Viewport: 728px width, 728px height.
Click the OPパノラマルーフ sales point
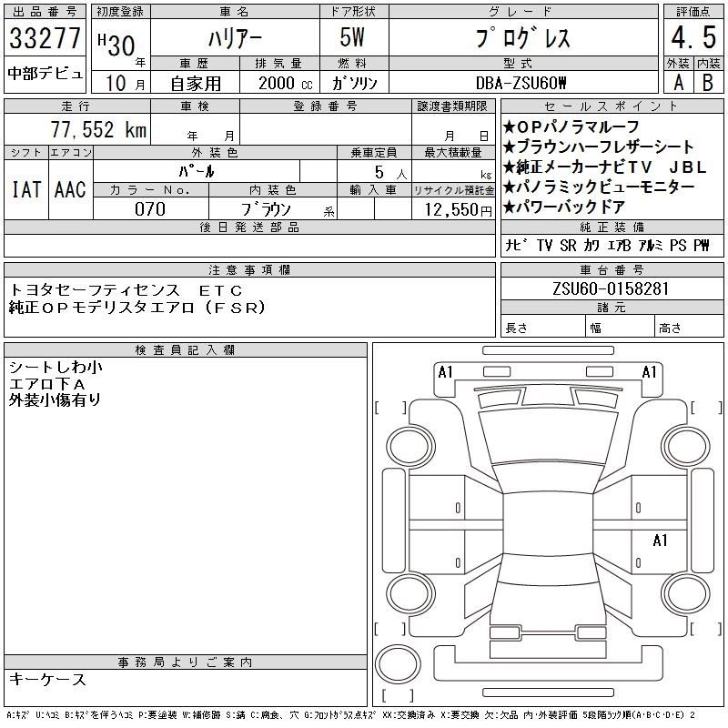pos(571,126)
